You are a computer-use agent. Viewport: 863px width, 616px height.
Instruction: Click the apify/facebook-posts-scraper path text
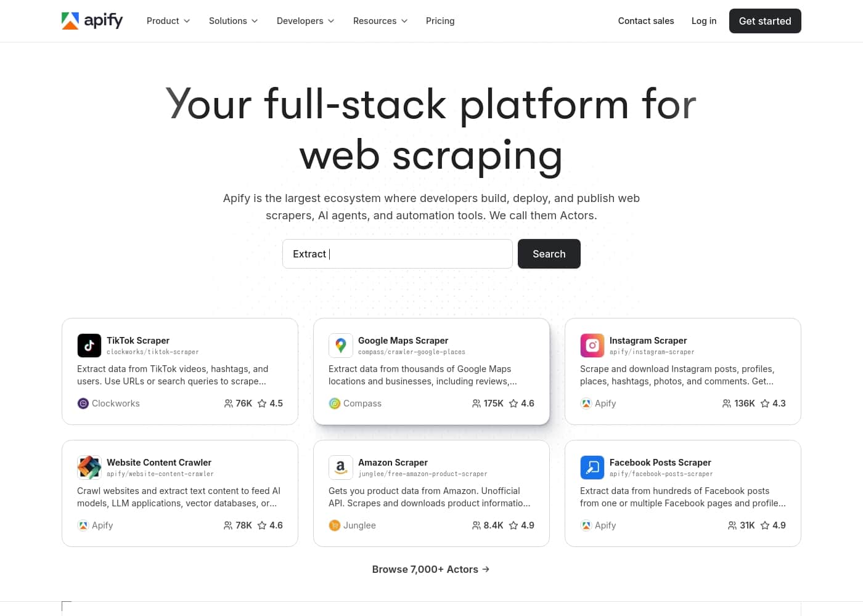(661, 474)
